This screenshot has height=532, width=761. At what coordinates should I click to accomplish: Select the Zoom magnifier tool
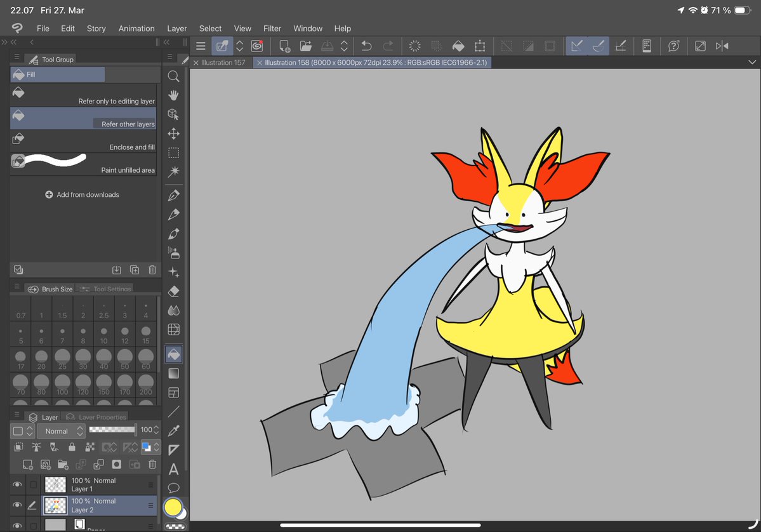coord(173,76)
